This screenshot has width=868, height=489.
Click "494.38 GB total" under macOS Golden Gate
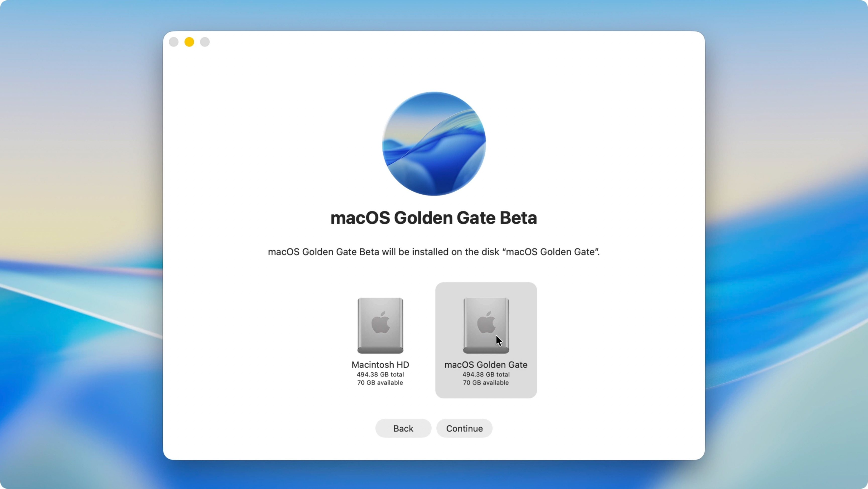(x=486, y=374)
